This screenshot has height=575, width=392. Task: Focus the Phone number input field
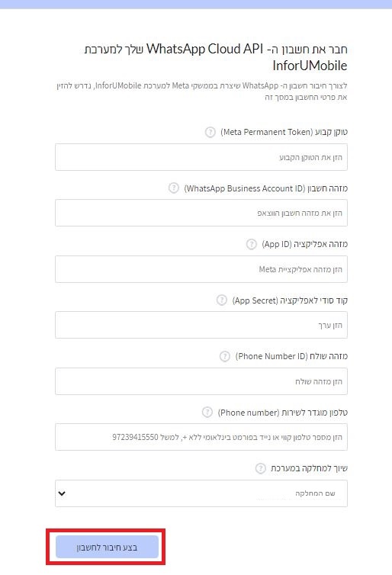coord(201,437)
